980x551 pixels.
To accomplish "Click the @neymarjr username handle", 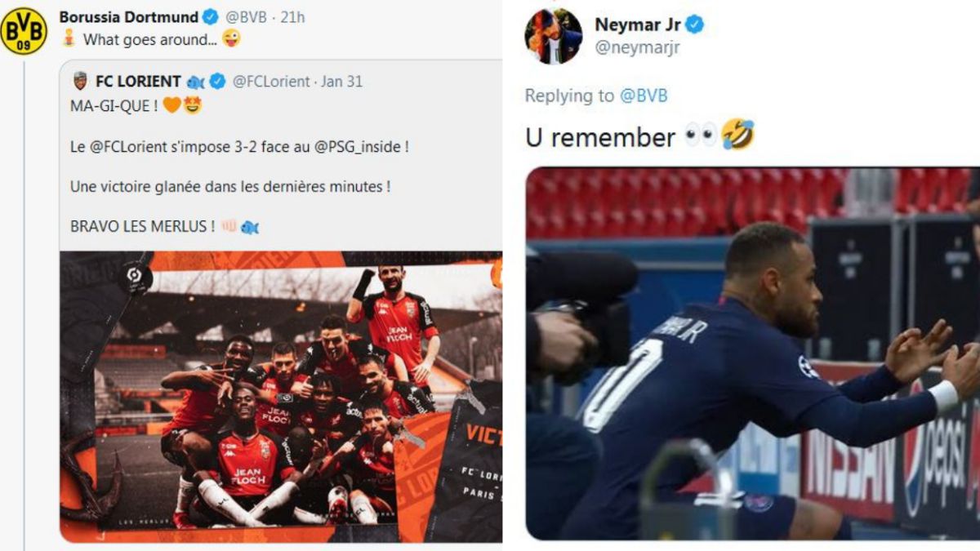I will [637, 47].
